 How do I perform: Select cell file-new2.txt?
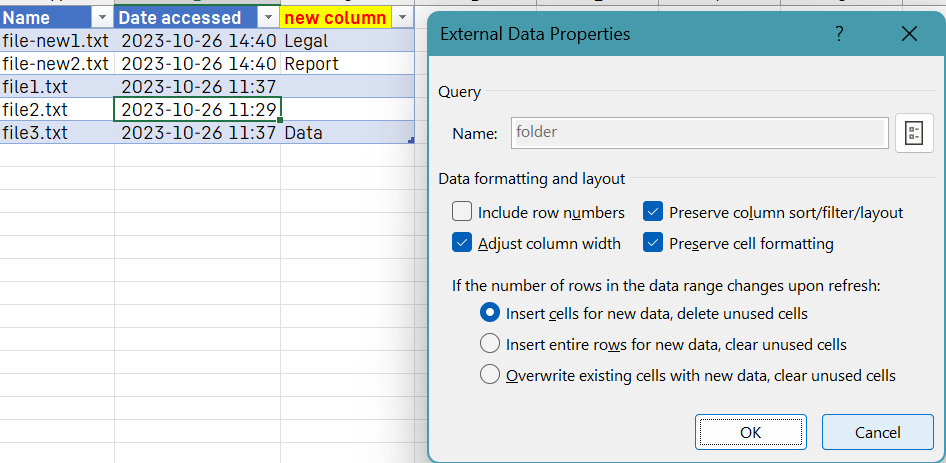(x=57, y=63)
